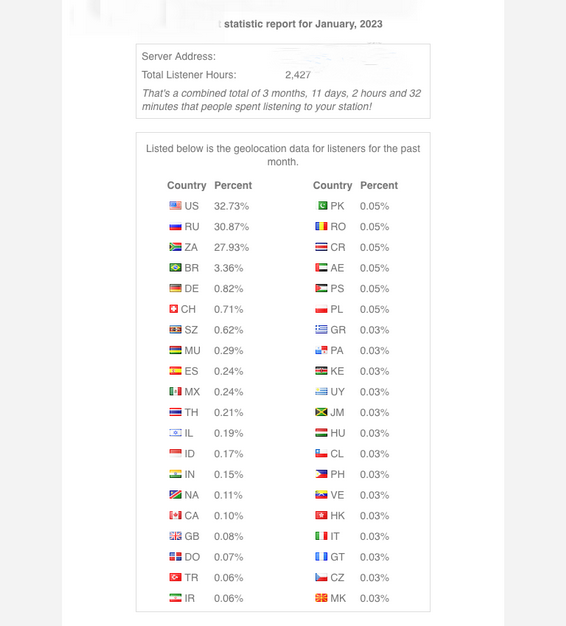Click the Switzerland flag next to CH
Viewport: 566px width, 626px height.
click(173, 309)
